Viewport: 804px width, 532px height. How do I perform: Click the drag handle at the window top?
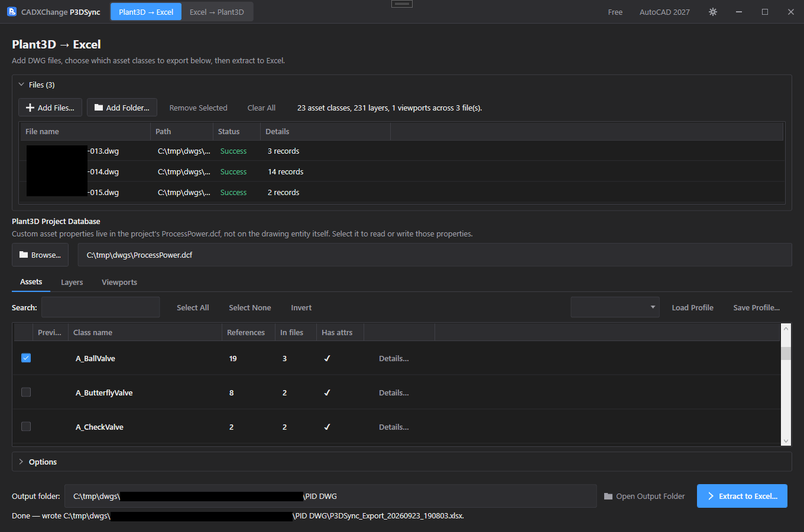(402, 4)
